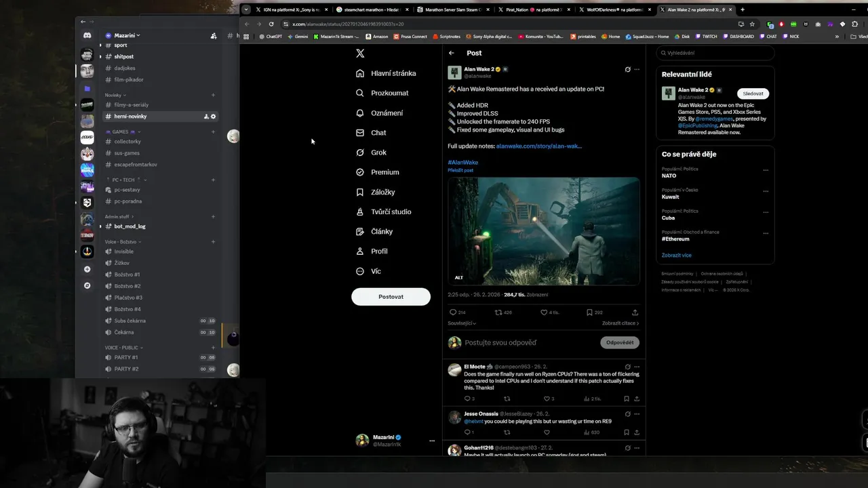This screenshot has width=868, height=488.
Task: Click the Postovat button
Action: point(391,296)
